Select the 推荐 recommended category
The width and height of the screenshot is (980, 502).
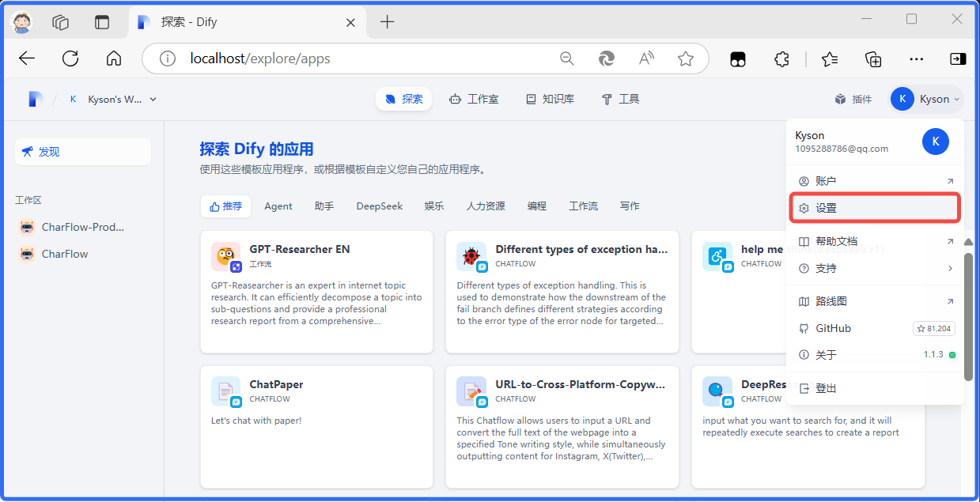[x=225, y=206]
